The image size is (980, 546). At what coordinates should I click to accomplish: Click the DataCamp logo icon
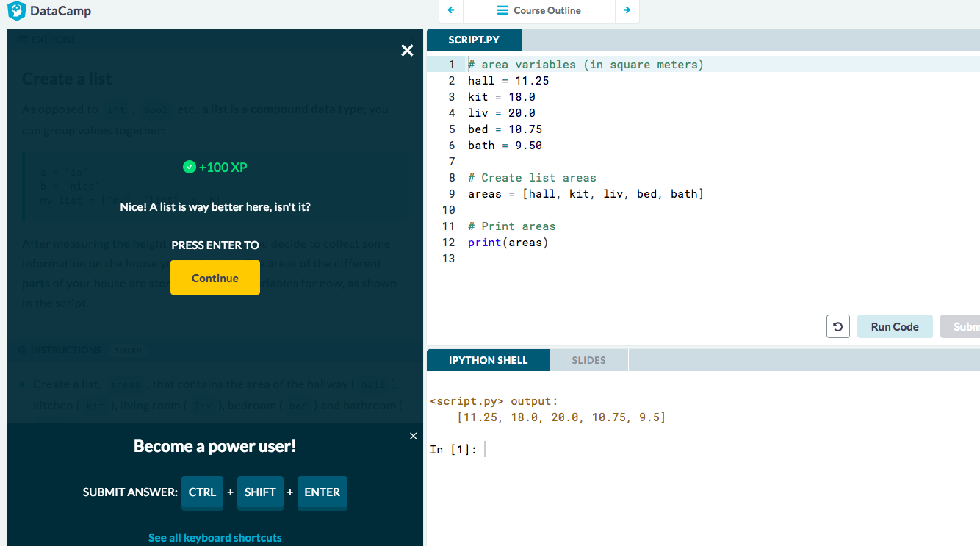click(x=17, y=12)
